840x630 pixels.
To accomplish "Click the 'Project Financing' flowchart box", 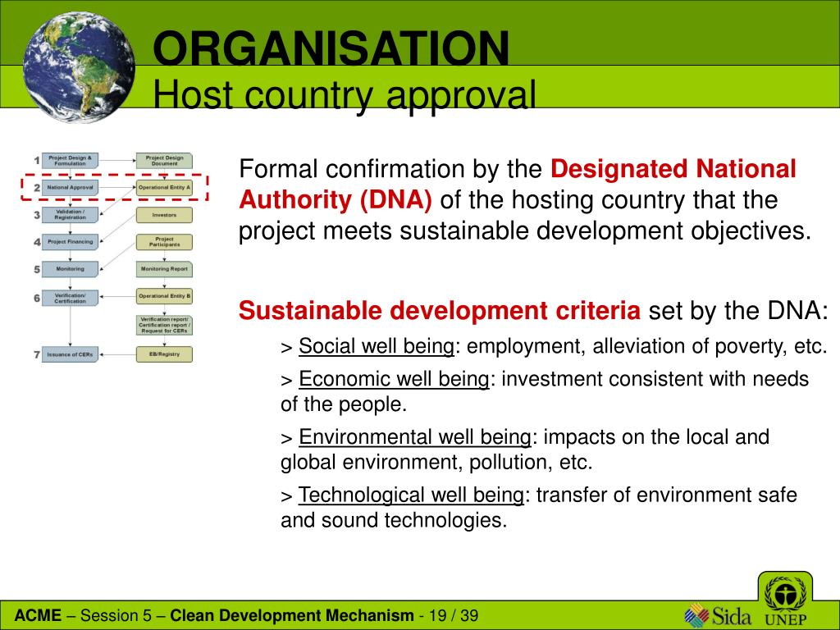I will pyautogui.click(x=71, y=242).
